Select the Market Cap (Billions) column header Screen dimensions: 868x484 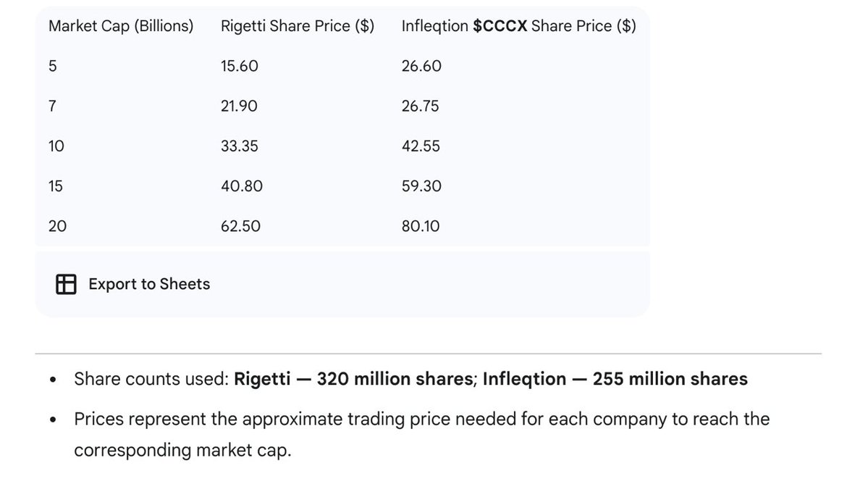click(121, 27)
